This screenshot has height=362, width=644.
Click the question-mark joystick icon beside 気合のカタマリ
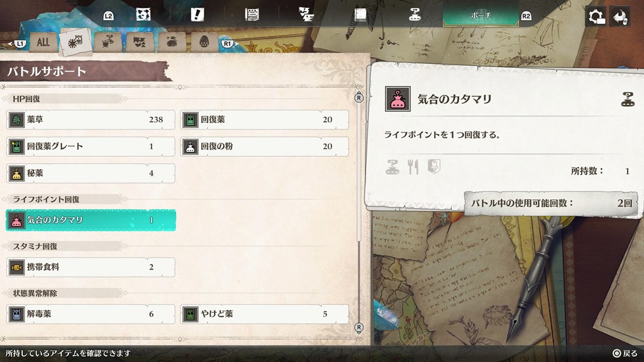(627, 99)
